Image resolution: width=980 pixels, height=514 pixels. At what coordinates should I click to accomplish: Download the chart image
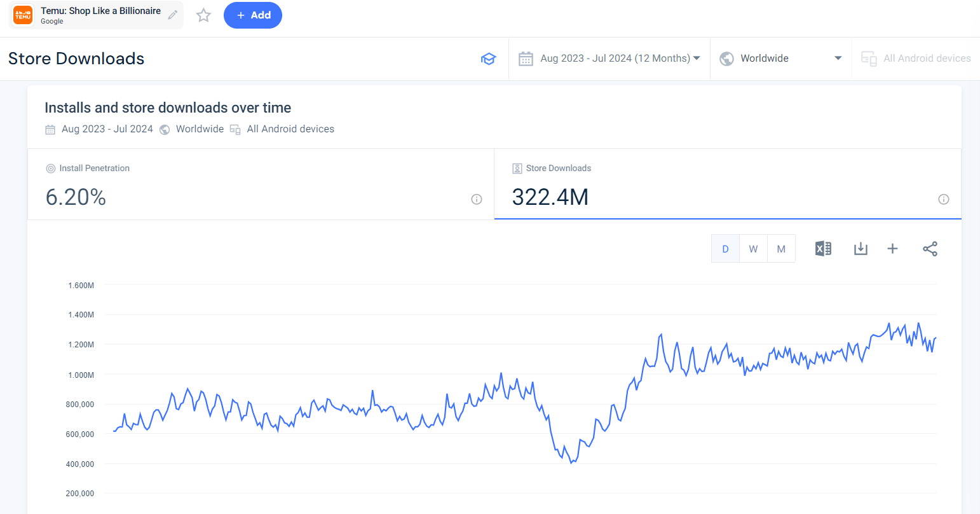861,248
